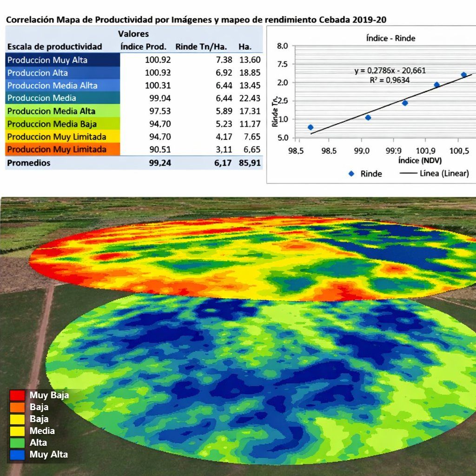Select the yellow Media legend swatch
The width and height of the screenshot is (476, 476).
pyautogui.click(x=17, y=431)
